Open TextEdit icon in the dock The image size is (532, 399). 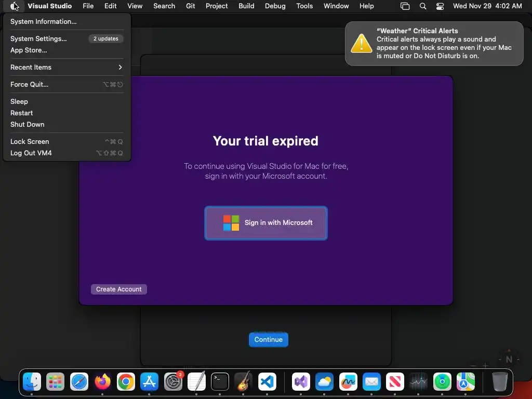[x=196, y=382]
